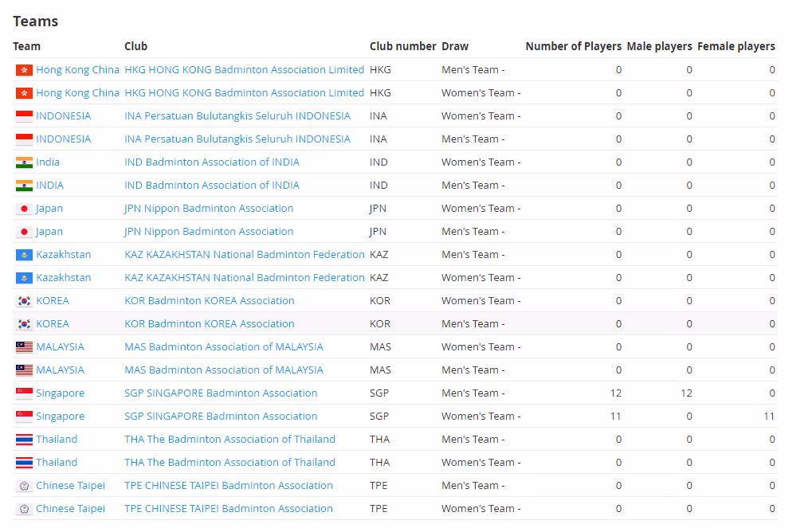Click Singapore flag in the Men's Team row
This screenshot has width=812, height=532.
[x=24, y=393]
